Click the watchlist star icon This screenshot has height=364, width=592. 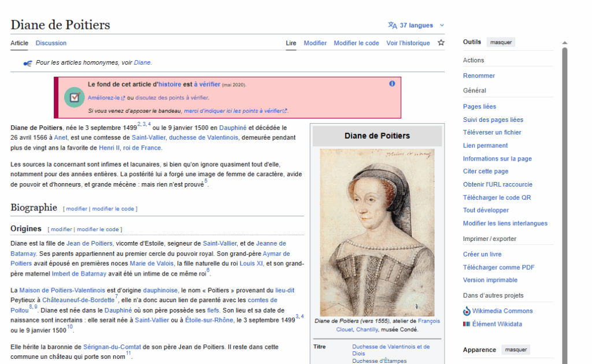point(441,43)
